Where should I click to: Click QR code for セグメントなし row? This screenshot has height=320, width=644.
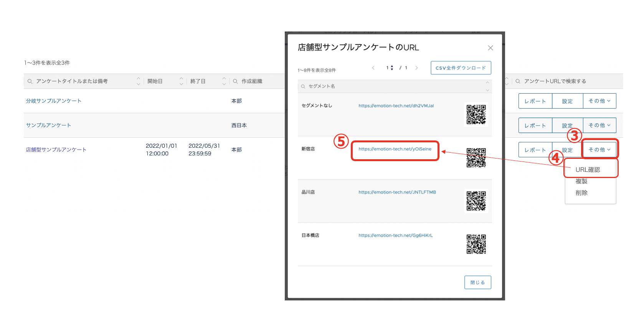point(476,114)
